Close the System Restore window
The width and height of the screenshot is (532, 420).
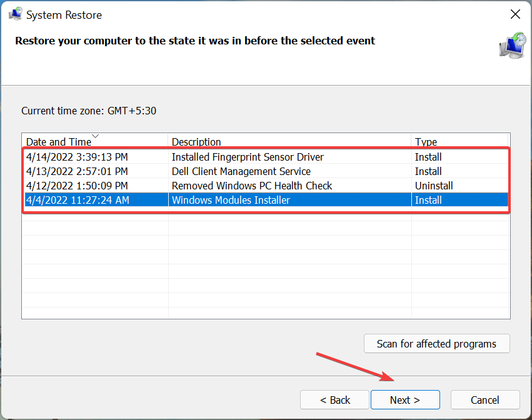coord(515,14)
